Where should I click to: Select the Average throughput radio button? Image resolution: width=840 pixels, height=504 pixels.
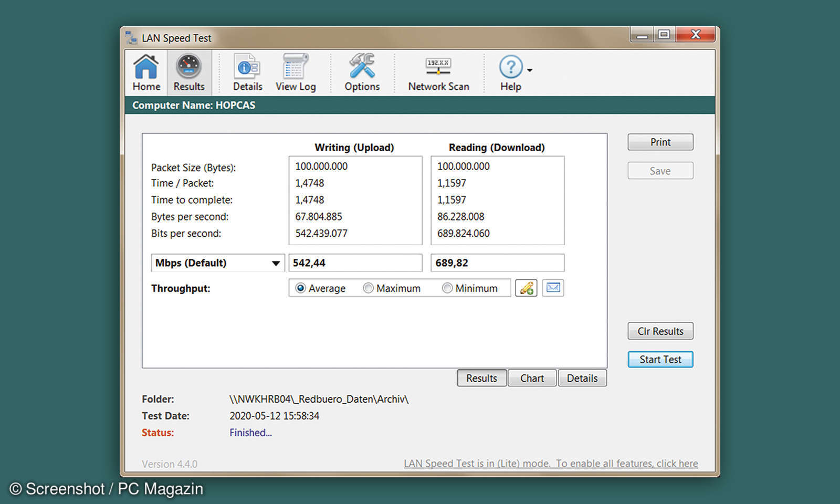pyautogui.click(x=301, y=288)
